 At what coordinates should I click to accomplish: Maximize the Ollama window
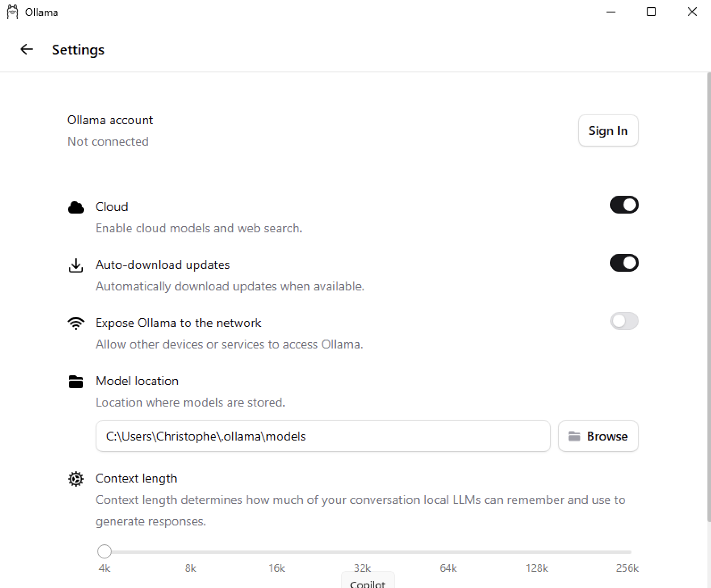click(651, 12)
